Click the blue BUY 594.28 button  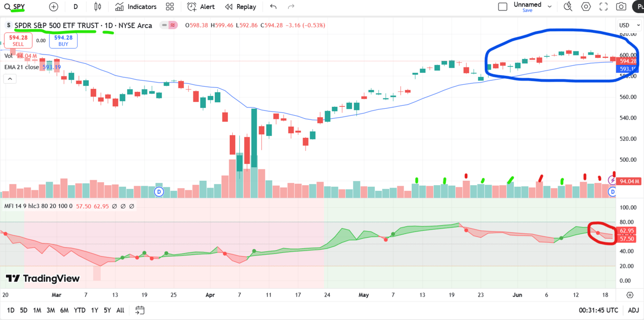click(x=63, y=40)
